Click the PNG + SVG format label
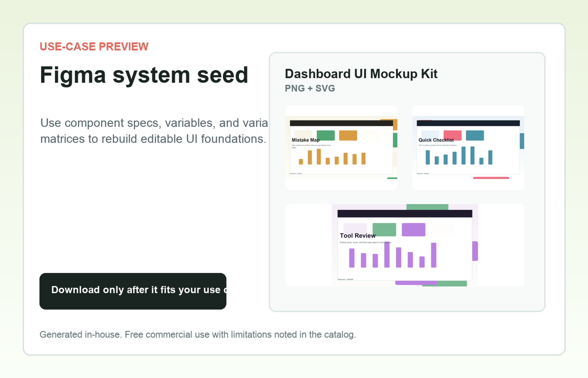588x378 pixels. point(310,88)
